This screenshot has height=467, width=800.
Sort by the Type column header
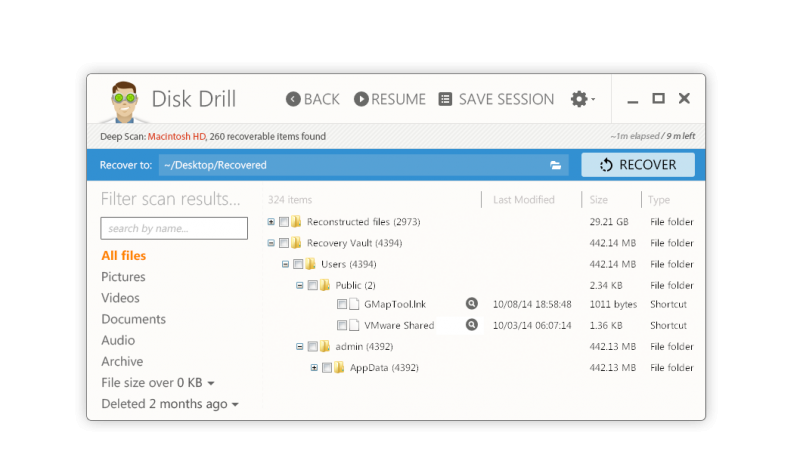[659, 200]
